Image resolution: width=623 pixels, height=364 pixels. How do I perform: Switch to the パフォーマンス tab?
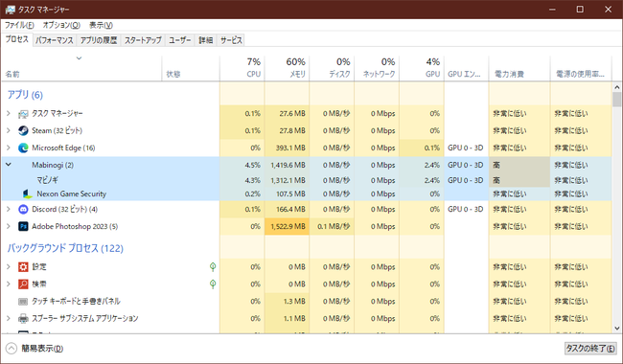tap(55, 40)
